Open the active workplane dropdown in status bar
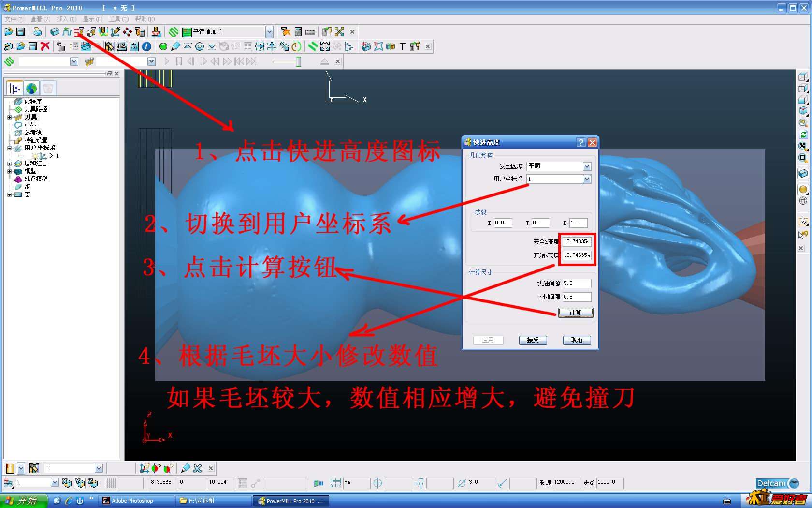This screenshot has height=508, width=812. click(55, 482)
